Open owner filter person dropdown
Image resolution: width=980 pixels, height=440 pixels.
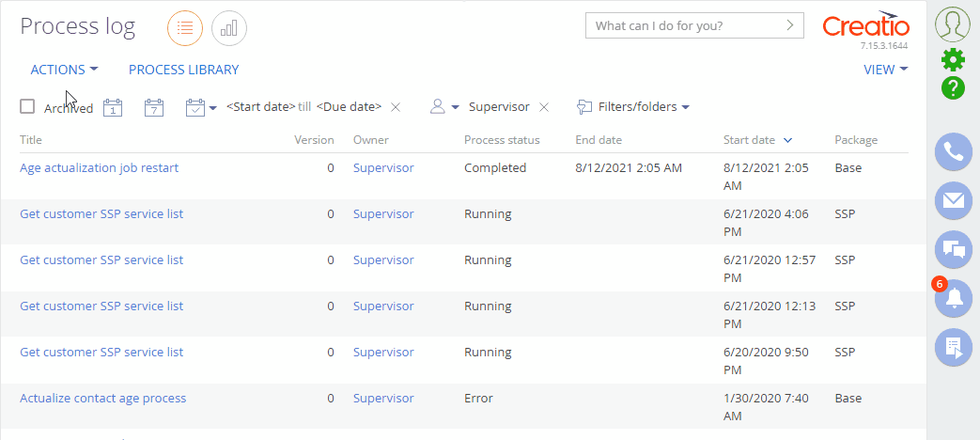click(444, 107)
